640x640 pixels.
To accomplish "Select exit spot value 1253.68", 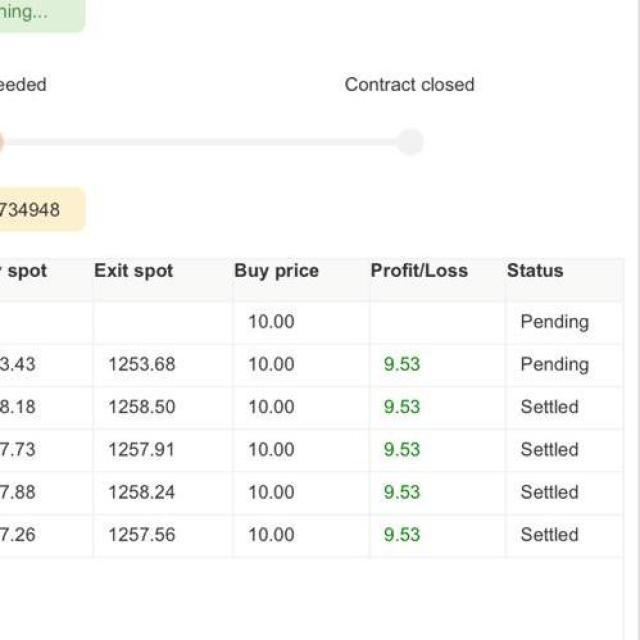I will coord(142,364).
